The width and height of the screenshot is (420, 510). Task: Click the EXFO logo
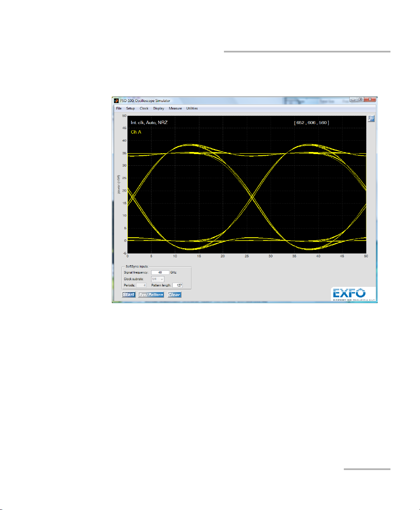(353, 294)
